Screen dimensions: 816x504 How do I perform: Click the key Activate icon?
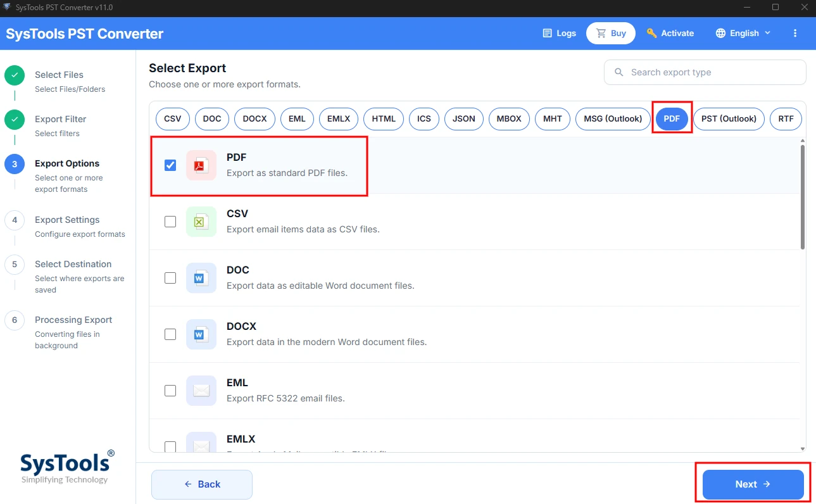[x=651, y=33]
